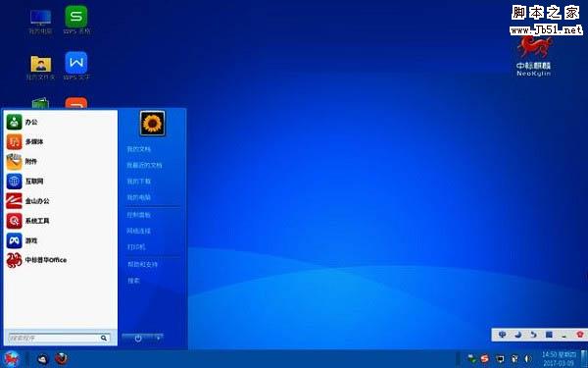Screen dimensions: 588x368
Task: Launch the first quick-launch taskbar icon
Action: pyautogui.click(x=43, y=359)
